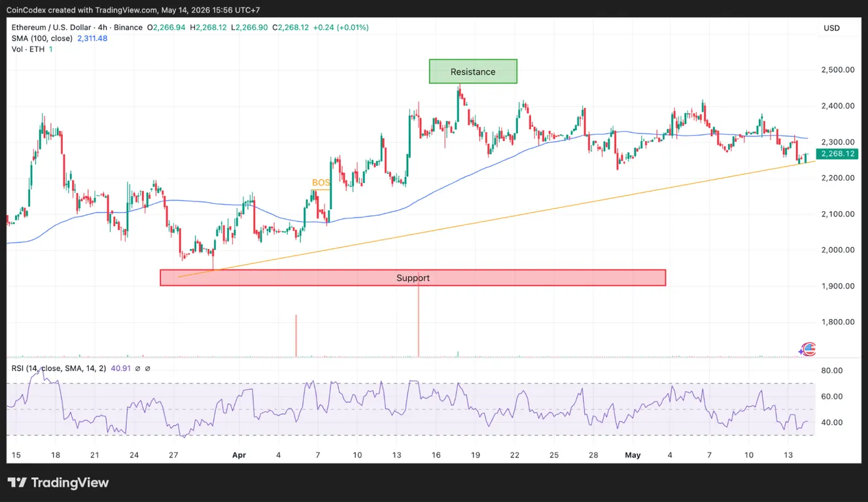Click the 2,200.00 price axis label
This screenshot has width=868, height=502.
click(x=837, y=178)
